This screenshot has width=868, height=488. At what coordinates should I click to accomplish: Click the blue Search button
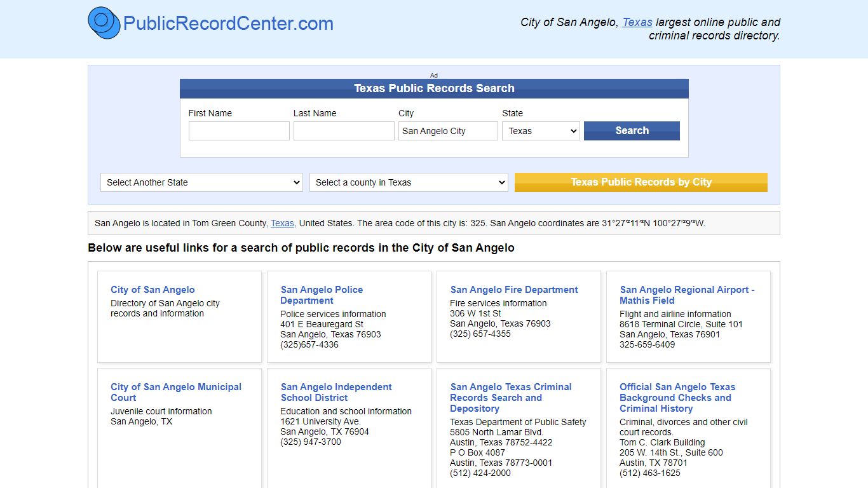click(632, 131)
